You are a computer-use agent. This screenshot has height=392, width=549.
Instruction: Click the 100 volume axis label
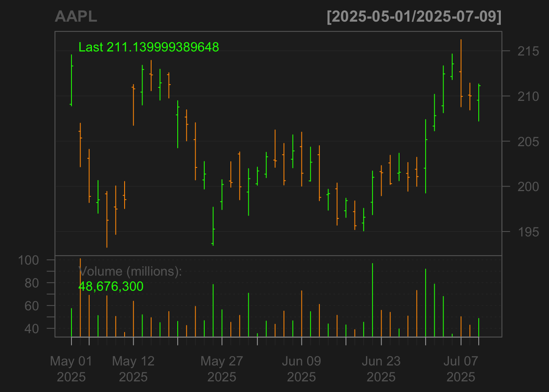coord(28,260)
